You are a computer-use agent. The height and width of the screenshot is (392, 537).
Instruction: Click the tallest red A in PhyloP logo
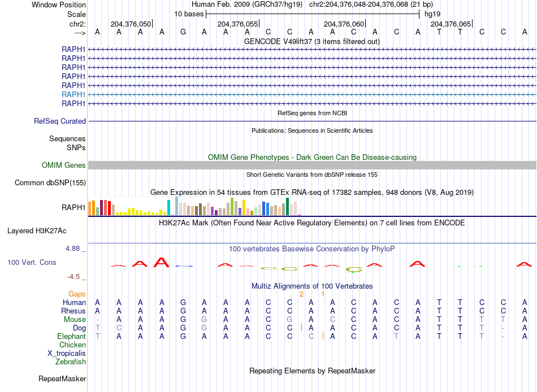[x=161, y=262]
